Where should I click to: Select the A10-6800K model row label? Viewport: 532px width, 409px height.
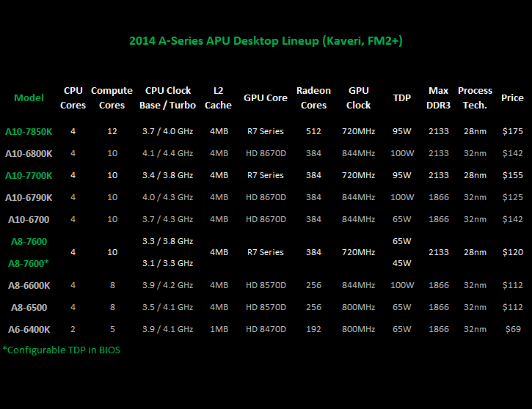[29, 154]
